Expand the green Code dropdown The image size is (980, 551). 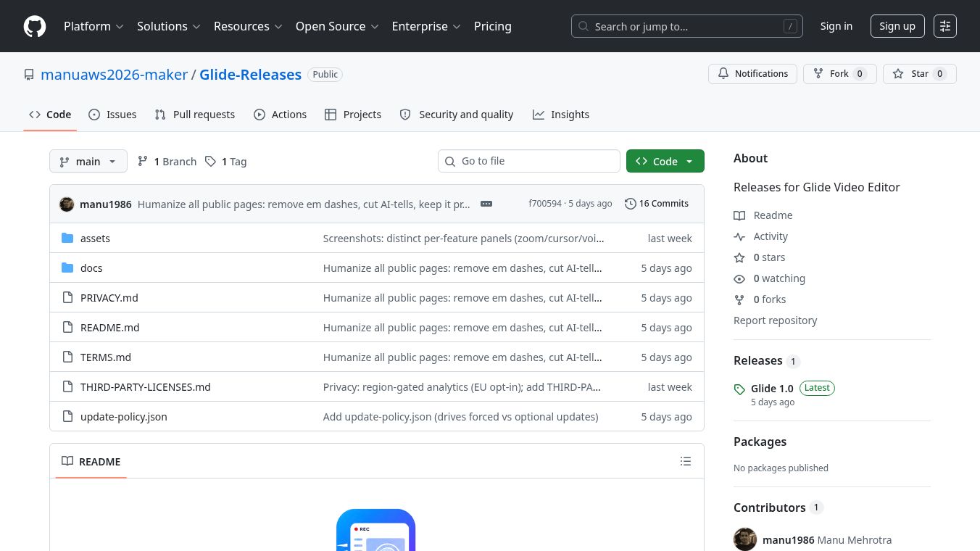point(665,162)
